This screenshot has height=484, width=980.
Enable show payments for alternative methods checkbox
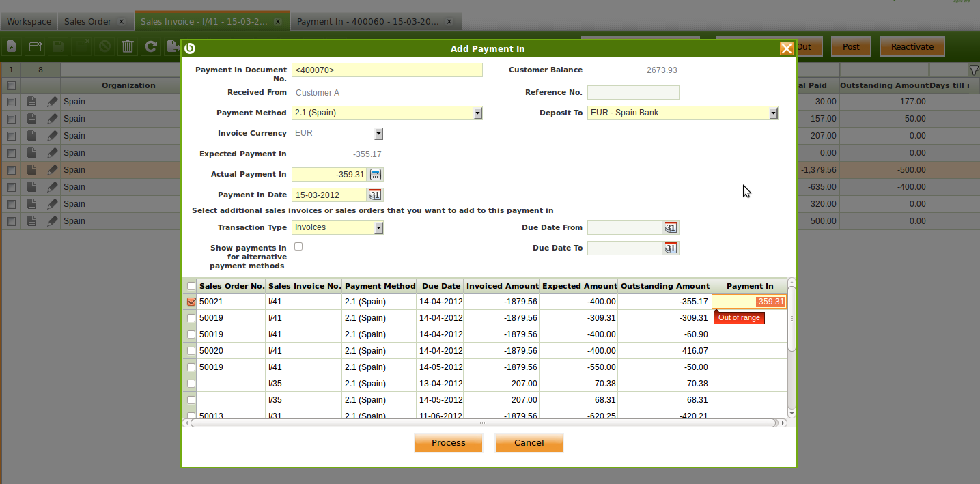298,246
